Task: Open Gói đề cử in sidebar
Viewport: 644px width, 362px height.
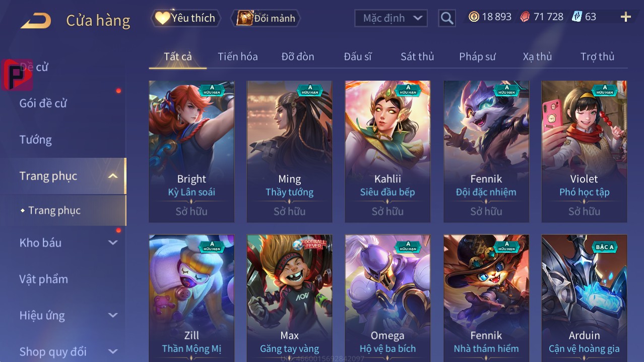Action: click(x=43, y=103)
